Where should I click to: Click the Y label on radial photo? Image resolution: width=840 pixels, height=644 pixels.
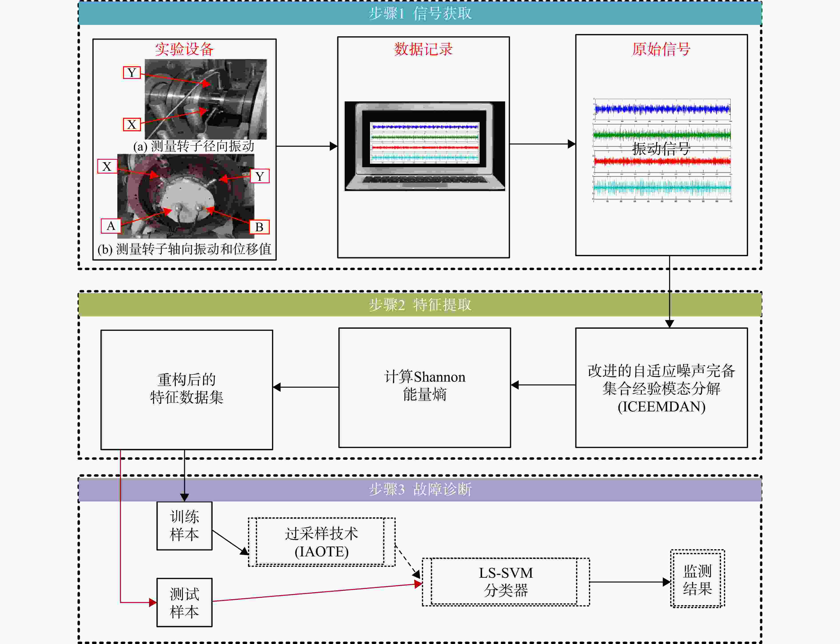[x=132, y=72]
